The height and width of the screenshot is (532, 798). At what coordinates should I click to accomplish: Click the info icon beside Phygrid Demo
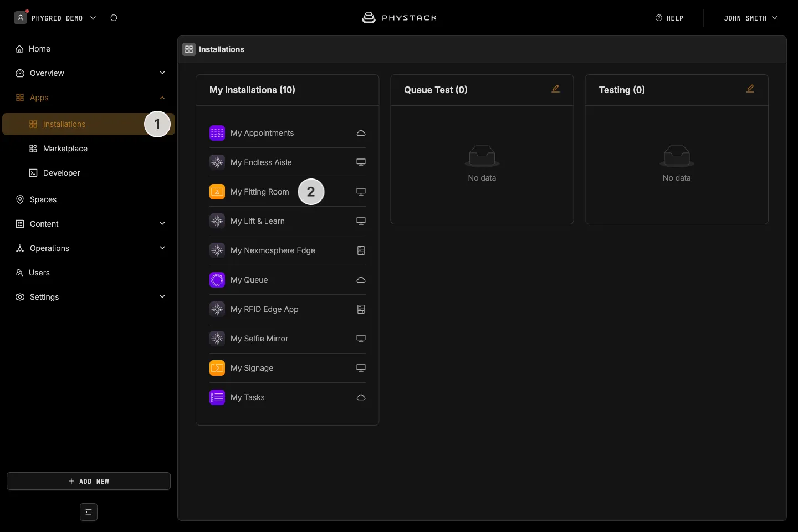[x=114, y=18]
